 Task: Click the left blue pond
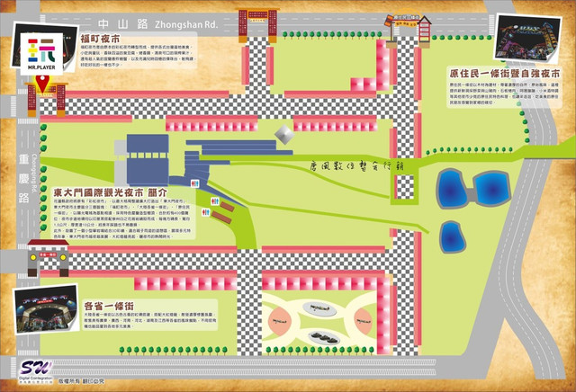[x=448, y=191]
